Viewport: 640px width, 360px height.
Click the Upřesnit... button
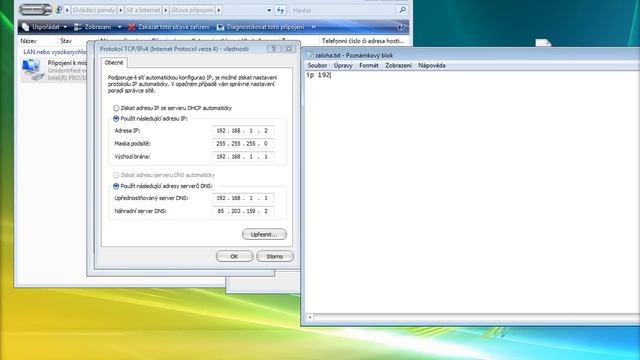264,234
